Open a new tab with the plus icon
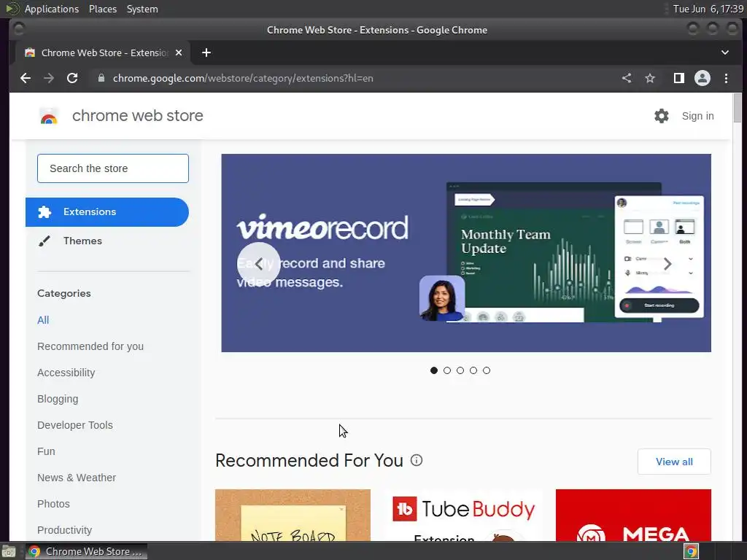The image size is (747, 560). (206, 52)
